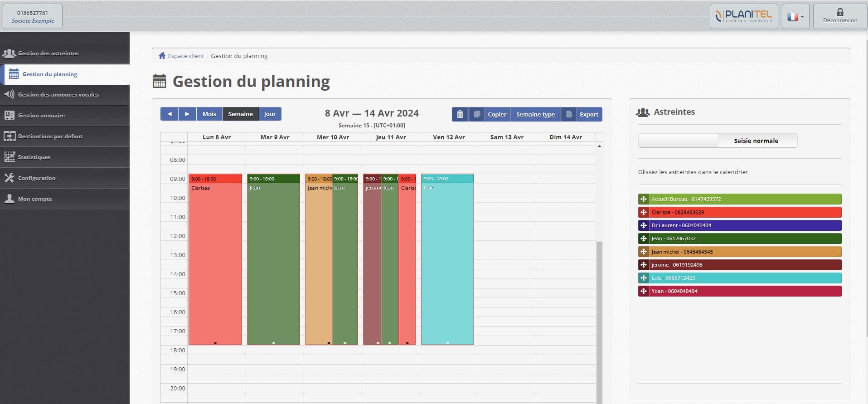Open the language selector dropdown

tap(795, 16)
